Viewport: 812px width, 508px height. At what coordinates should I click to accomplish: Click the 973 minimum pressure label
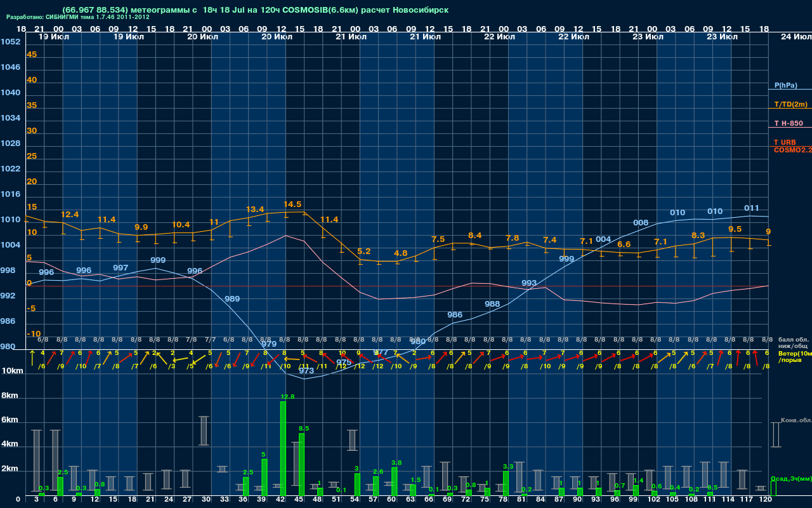(306, 370)
